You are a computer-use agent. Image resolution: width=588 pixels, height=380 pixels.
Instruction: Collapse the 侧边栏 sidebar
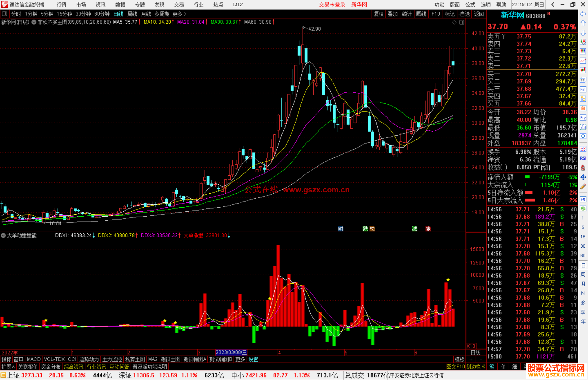coord(476,367)
